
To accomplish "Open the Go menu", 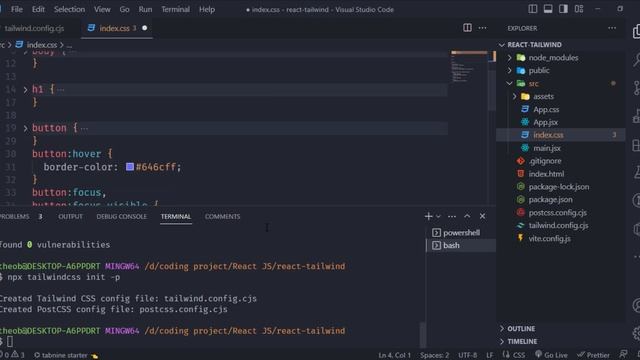I will pyautogui.click(x=124, y=9).
